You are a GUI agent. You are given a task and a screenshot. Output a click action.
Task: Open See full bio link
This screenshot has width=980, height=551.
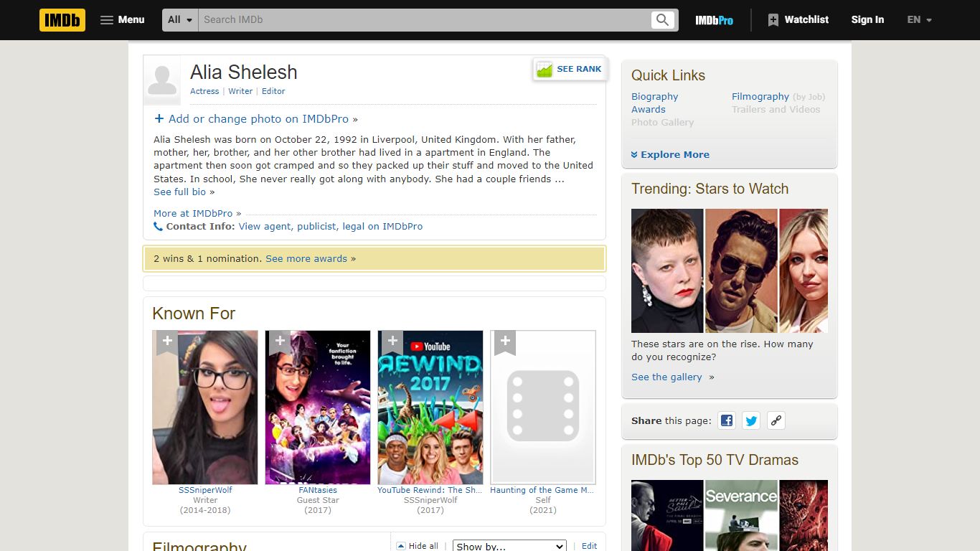(x=179, y=192)
